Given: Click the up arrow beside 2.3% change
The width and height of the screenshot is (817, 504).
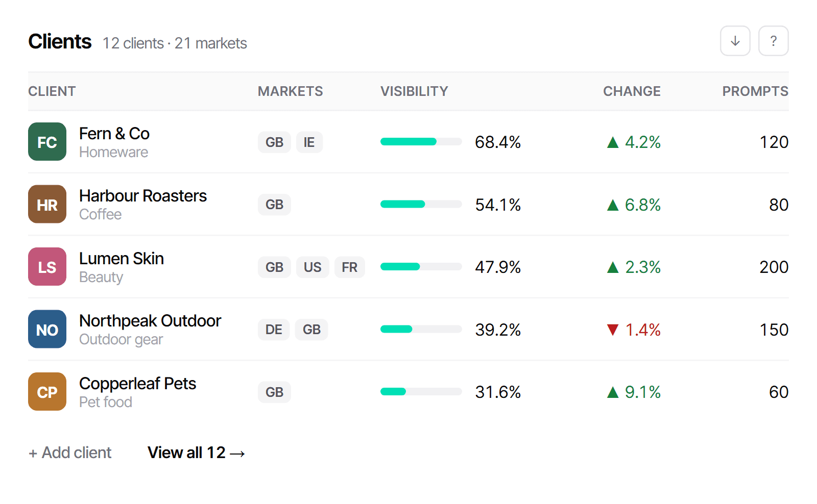Looking at the screenshot, I should pyautogui.click(x=613, y=267).
